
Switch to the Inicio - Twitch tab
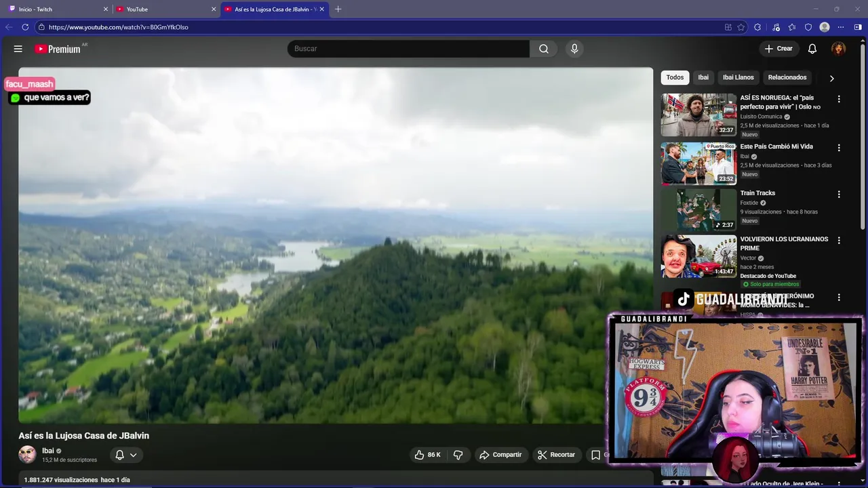[x=58, y=9]
